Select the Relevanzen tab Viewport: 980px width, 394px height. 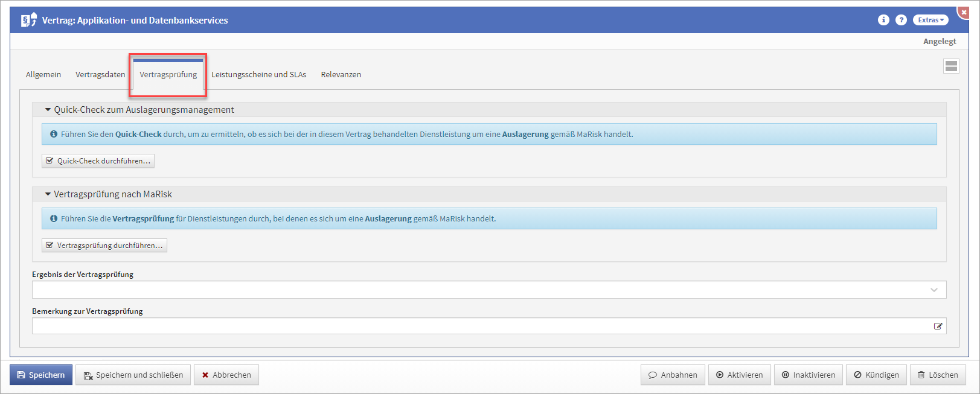coord(341,75)
